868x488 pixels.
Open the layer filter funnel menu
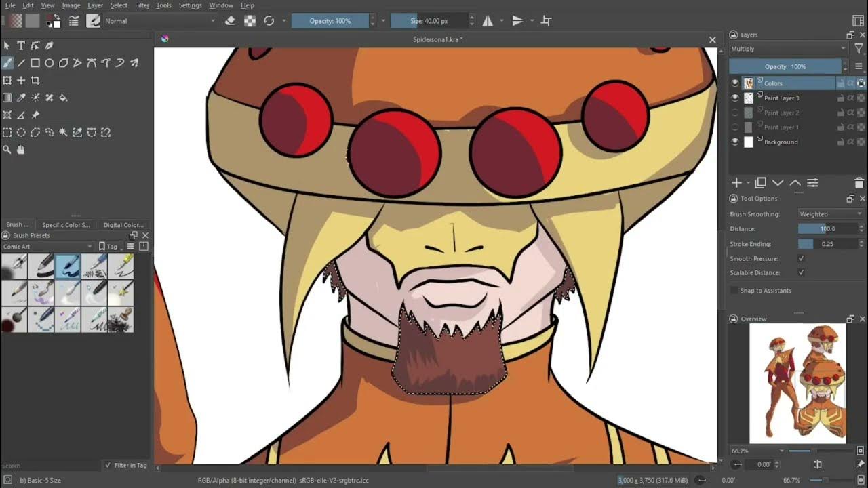[x=859, y=49]
